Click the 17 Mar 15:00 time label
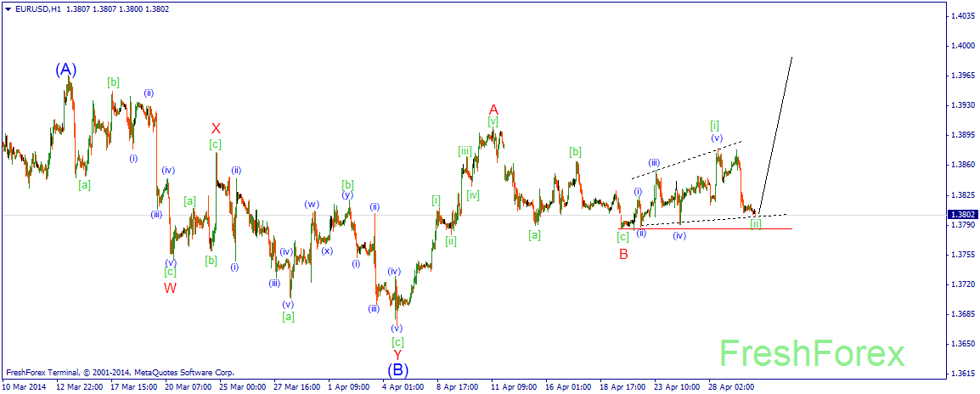This screenshot has height=394, width=980. (x=133, y=387)
